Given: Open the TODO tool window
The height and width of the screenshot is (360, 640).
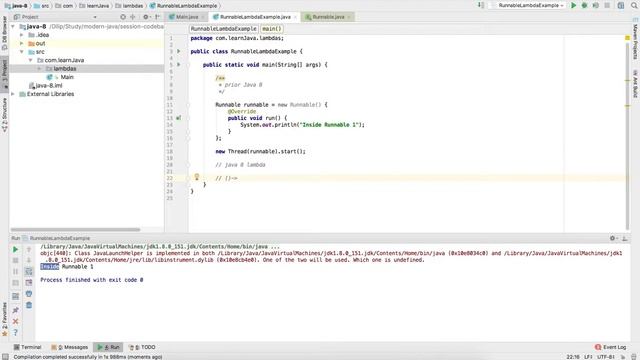Looking at the screenshot, I should [142, 347].
